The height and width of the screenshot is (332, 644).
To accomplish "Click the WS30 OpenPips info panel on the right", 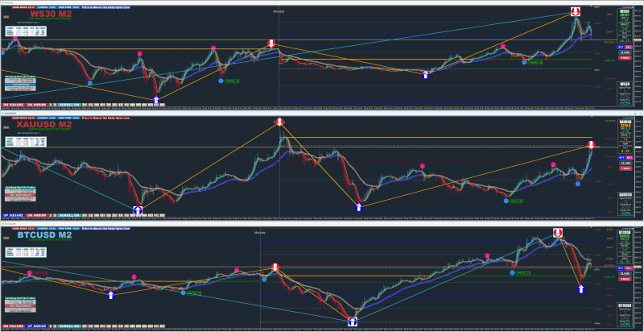I will tap(625, 93).
